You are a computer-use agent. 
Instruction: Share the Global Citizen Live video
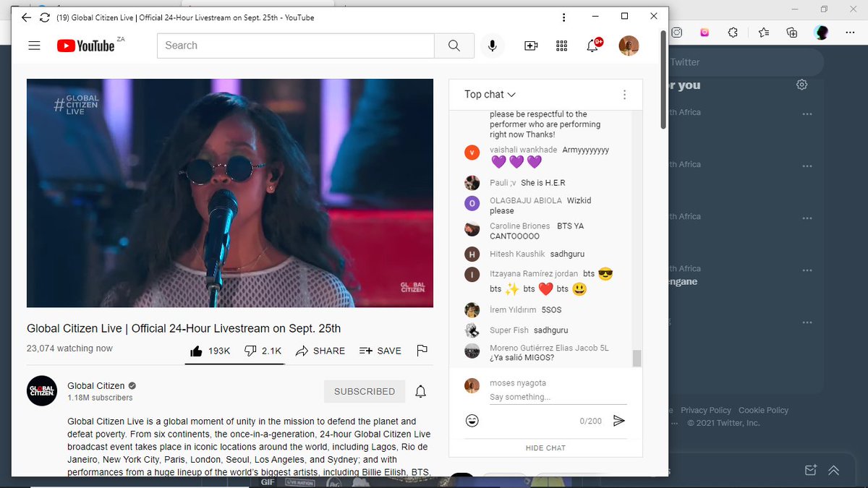tap(320, 351)
